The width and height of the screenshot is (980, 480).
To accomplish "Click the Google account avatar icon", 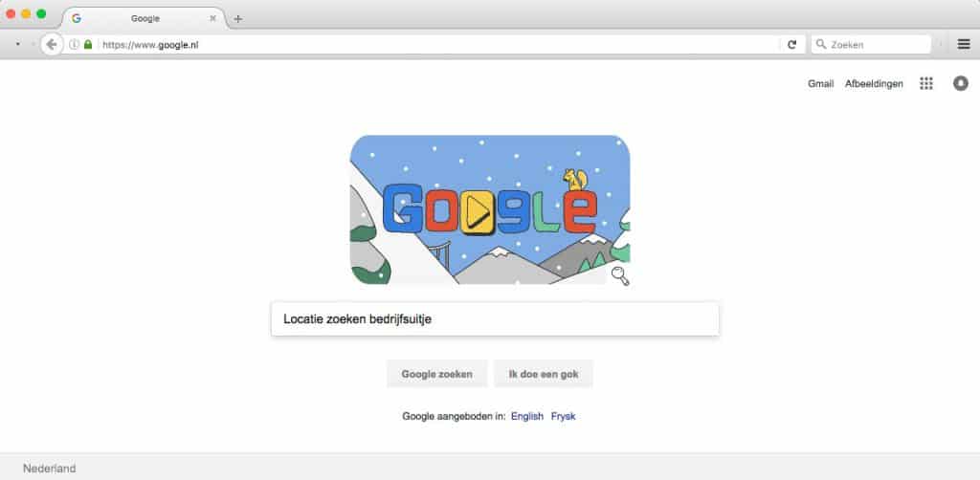I will pos(961,83).
